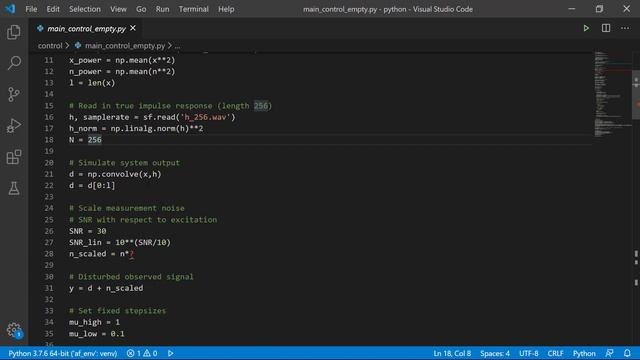
Task: Click the line 'SNR = 30'
Action: [x=87, y=231]
